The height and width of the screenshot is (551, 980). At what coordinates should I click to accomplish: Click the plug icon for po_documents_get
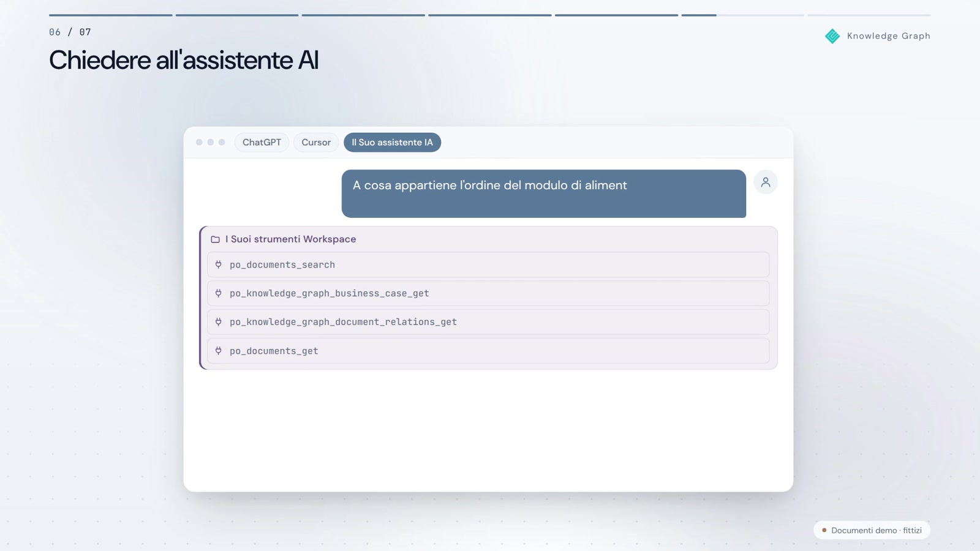219,351
